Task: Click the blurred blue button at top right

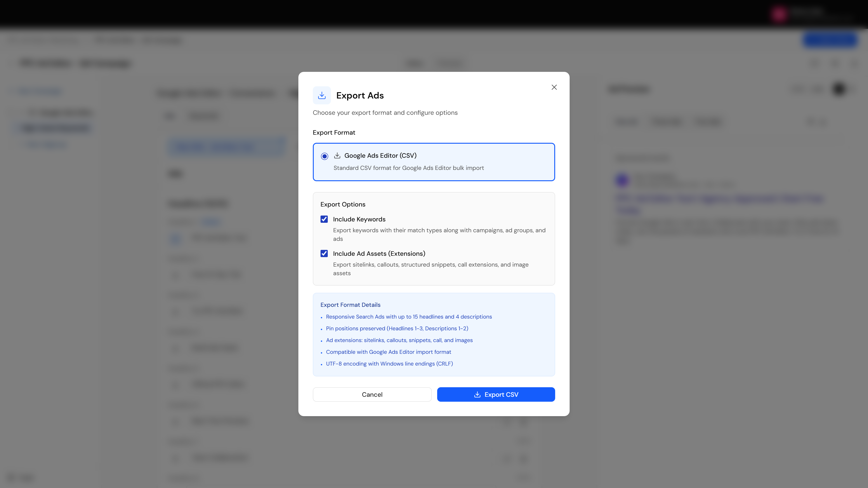Action: coord(830,40)
